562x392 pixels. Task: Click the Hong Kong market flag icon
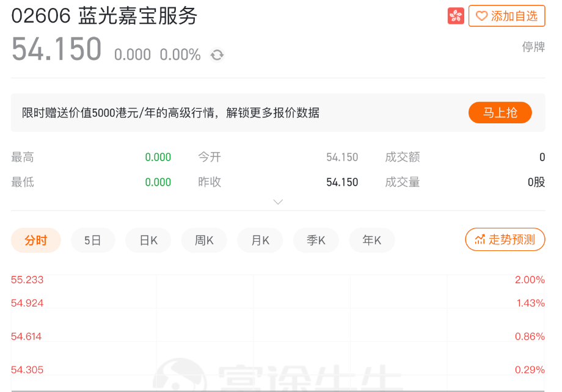coord(456,16)
